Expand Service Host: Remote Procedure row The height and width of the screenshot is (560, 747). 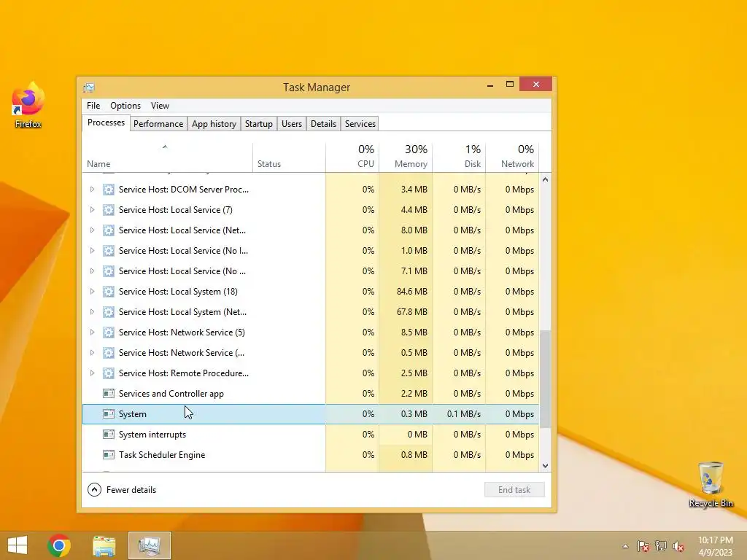[92, 373]
